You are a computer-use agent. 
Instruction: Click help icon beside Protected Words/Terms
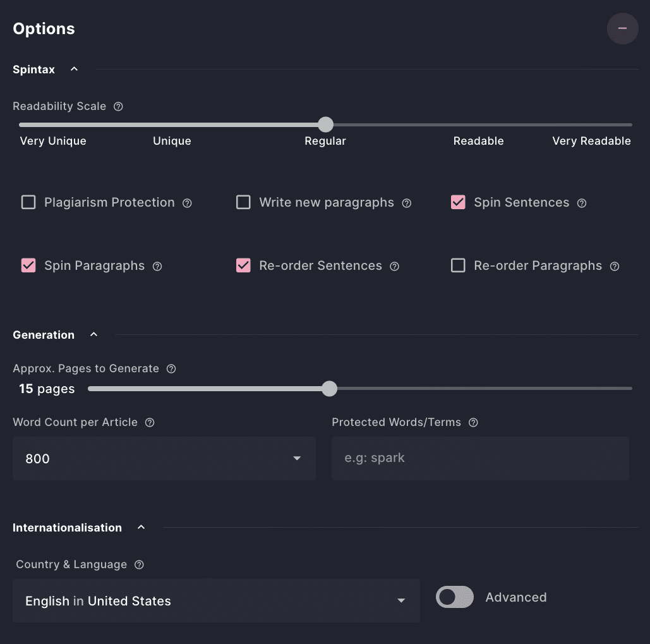click(473, 422)
